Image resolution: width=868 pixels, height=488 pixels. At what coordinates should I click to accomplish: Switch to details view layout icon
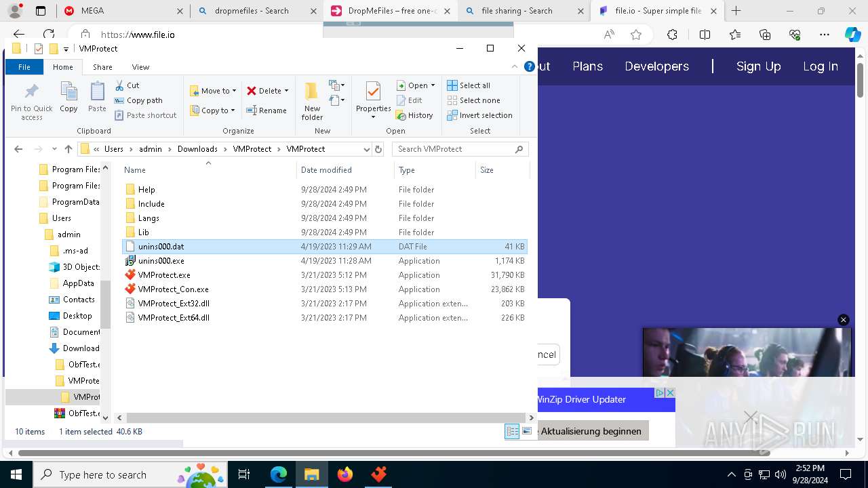click(x=512, y=431)
